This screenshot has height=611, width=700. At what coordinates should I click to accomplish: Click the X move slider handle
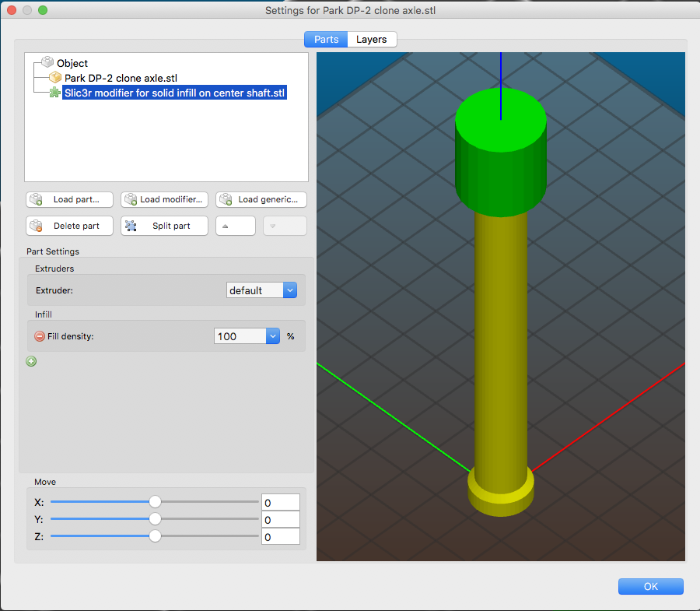coord(155,502)
